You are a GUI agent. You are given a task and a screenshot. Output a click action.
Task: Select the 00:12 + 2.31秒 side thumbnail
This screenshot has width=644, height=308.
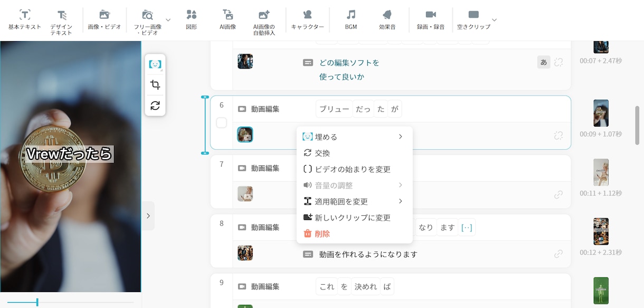[601, 231]
